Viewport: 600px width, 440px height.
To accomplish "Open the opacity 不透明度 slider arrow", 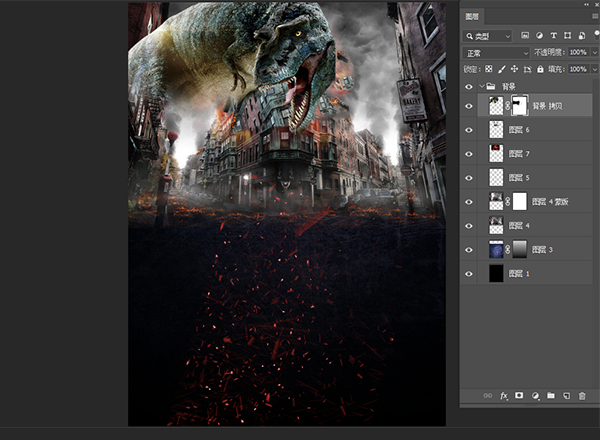I will click(594, 52).
